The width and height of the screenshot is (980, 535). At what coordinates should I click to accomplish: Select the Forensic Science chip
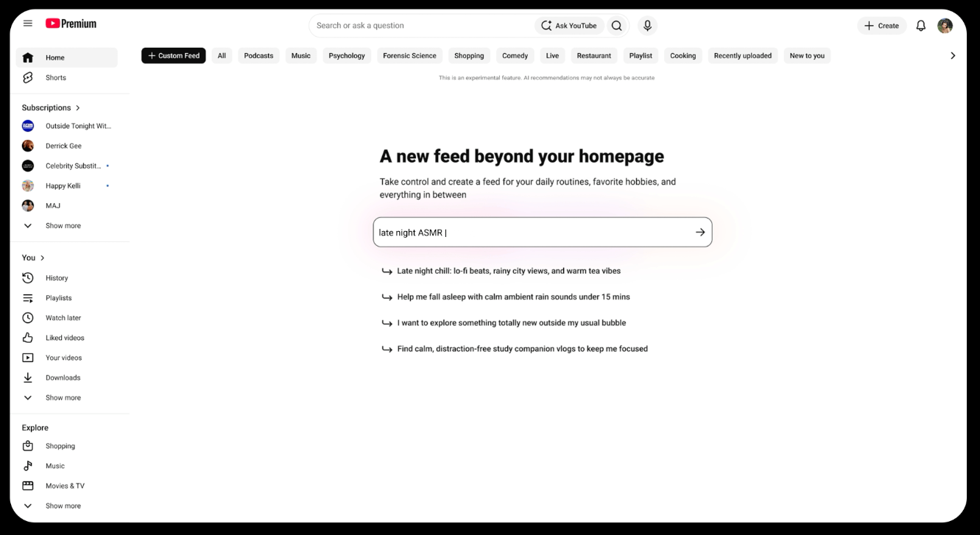[x=409, y=56]
